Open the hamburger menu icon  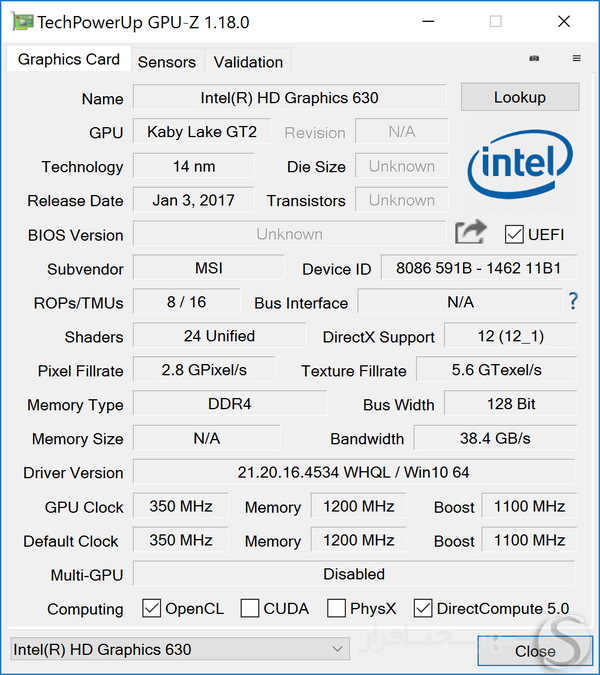576,59
